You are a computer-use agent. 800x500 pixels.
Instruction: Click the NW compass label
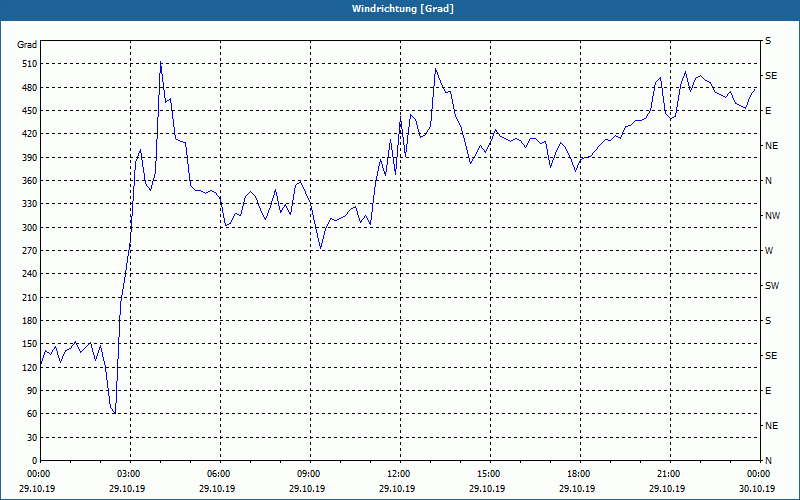772,216
